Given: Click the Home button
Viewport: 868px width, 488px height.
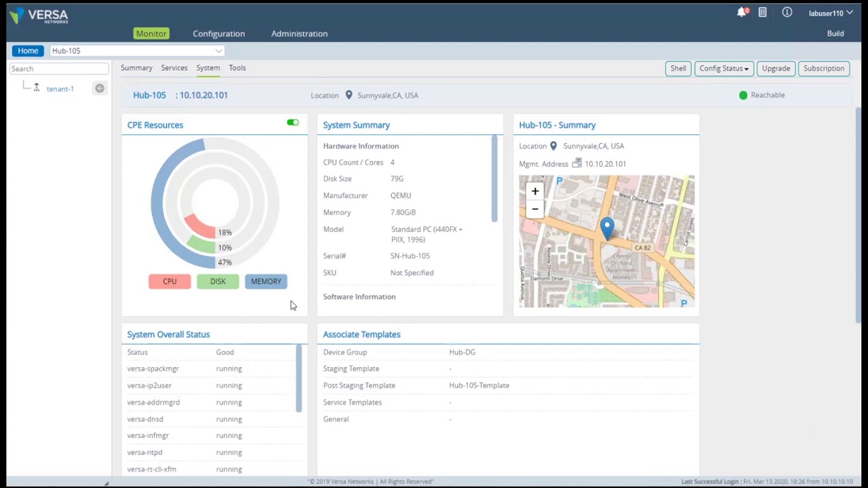Looking at the screenshot, I should pos(28,51).
